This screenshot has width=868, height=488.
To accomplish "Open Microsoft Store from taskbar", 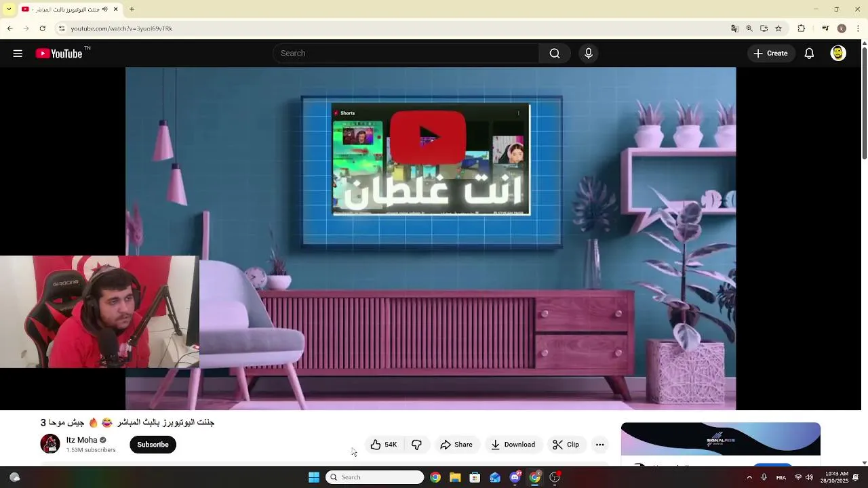I will (475, 477).
